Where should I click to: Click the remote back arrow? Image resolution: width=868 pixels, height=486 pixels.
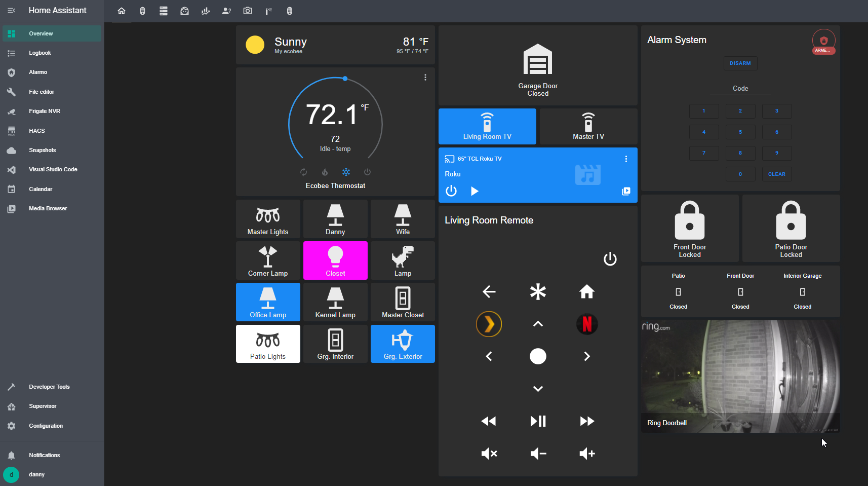click(489, 291)
